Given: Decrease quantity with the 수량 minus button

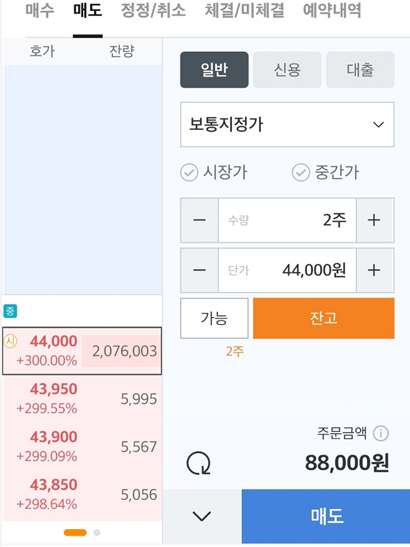Looking at the screenshot, I should pyautogui.click(x=200, y=220).
